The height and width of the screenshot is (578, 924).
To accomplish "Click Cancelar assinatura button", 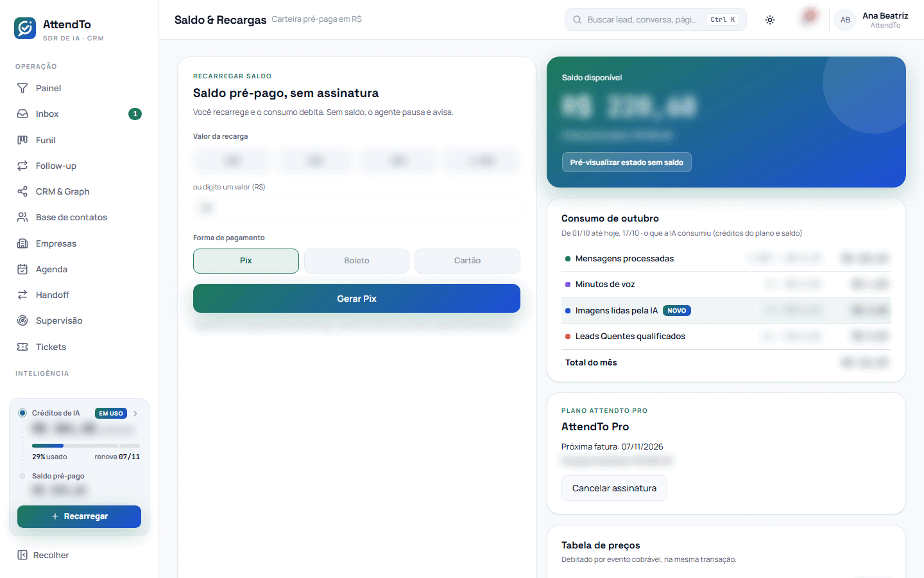I will click(x=614, y=488).
